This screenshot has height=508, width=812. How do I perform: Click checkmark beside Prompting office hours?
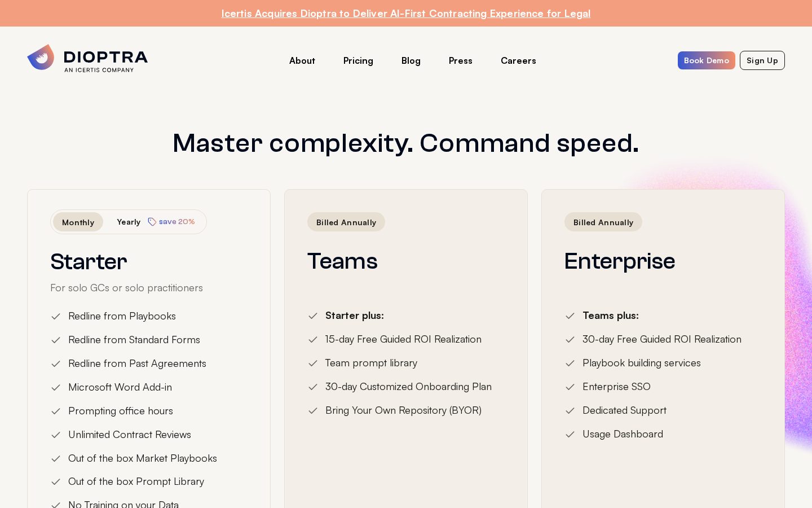point(56,411)
